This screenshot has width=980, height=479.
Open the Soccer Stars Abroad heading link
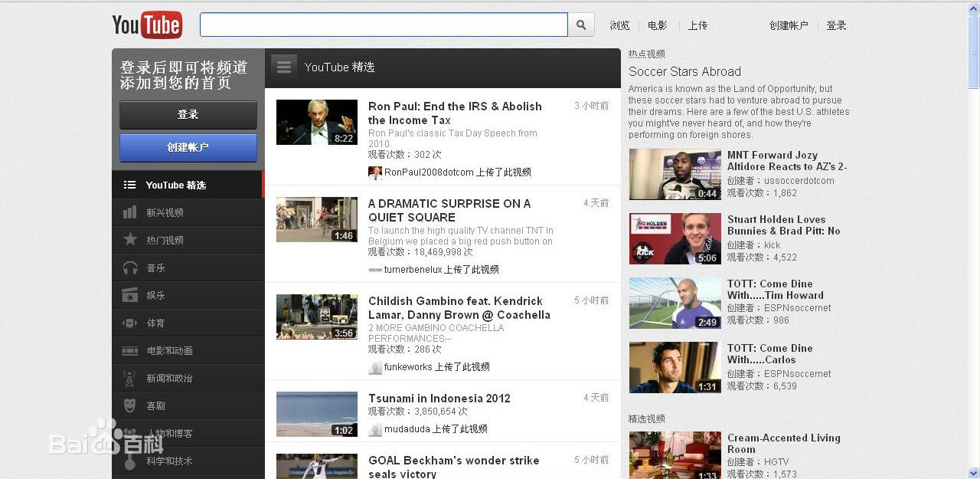pyautogui.click(x=684, y=71)
